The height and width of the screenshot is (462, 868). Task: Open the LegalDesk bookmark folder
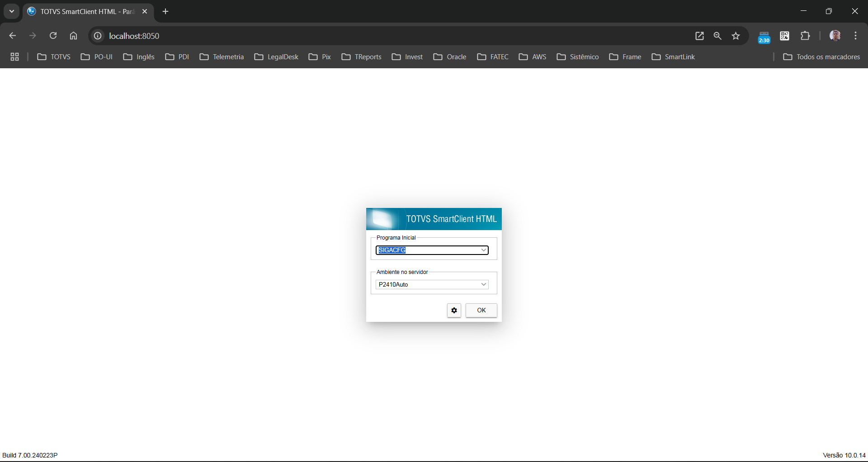(276, 57)
